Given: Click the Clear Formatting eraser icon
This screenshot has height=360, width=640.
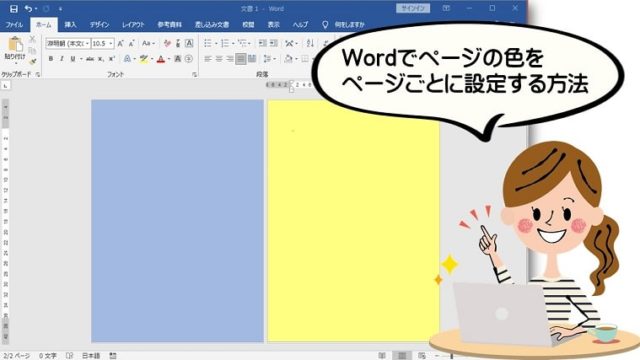Looking at the screenshot, I should click(x=167, y=43).
